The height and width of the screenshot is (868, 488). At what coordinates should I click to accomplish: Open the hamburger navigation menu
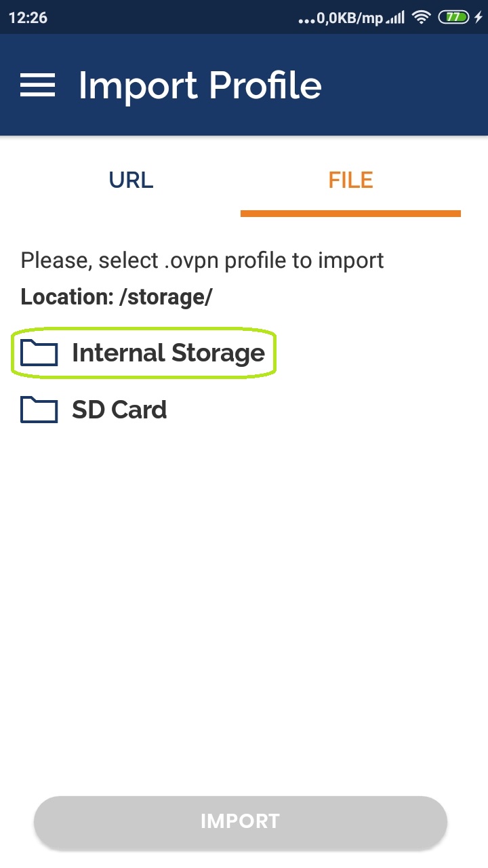point(37,85)
